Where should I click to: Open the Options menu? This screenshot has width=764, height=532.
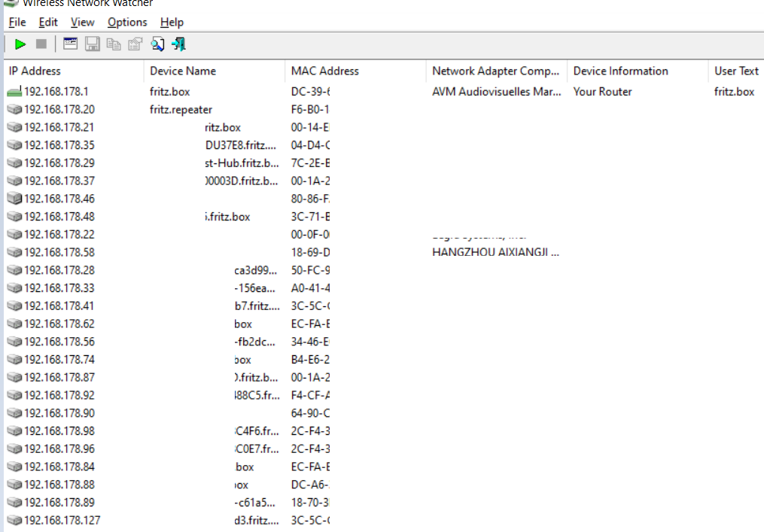pos(127,22)
